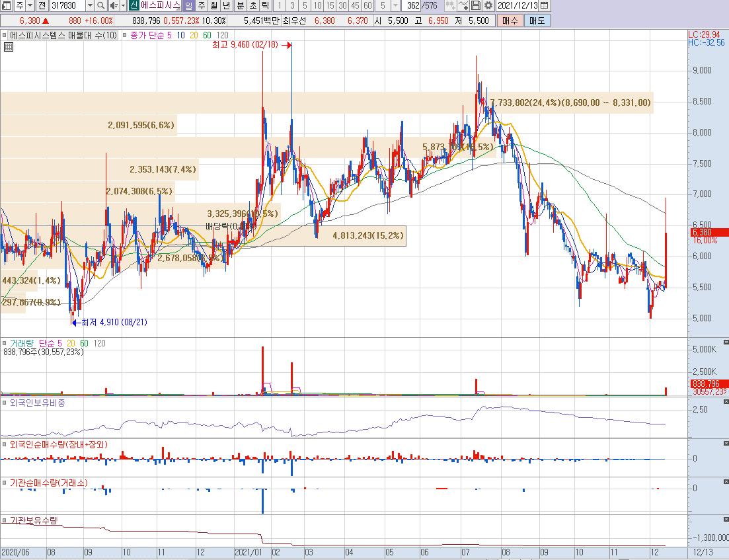Screen dimensions: 729x560
Task: Select interval 10 button
Action: (317, 5)
